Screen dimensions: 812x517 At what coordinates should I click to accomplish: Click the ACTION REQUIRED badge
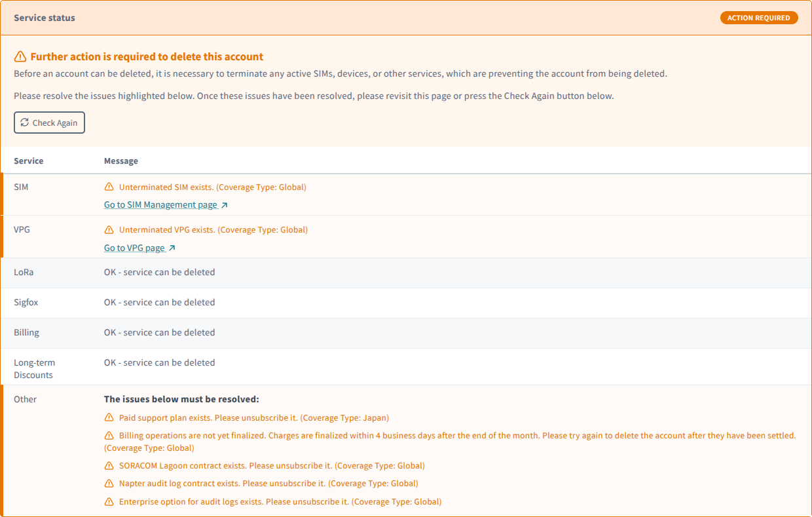[758, 18]
